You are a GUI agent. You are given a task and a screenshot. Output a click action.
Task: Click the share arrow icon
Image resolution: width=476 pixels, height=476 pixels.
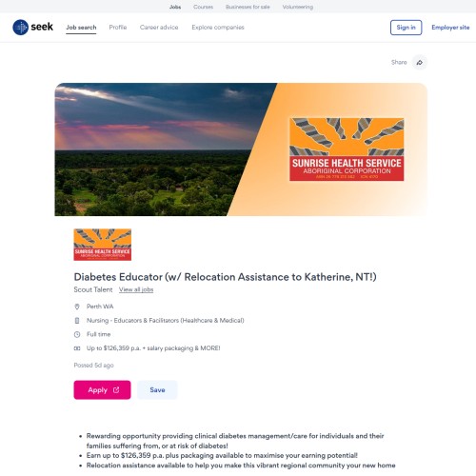(420, 62)
